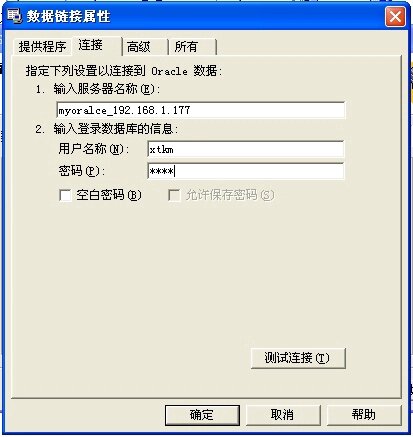The image size is (413, 437).
Task: Open help via the 帮助 button
Action: point(364,415)
